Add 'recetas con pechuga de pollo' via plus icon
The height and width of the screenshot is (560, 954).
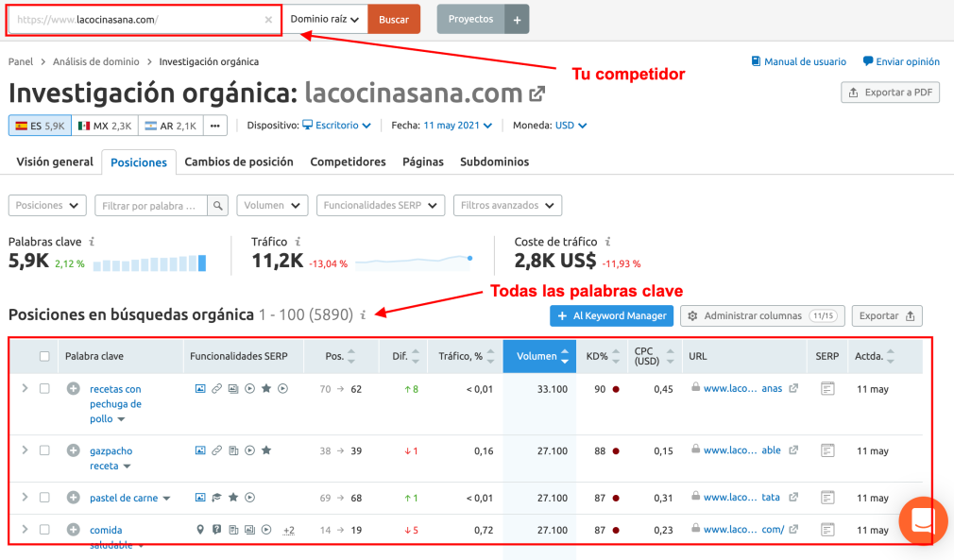coord(73,388)
